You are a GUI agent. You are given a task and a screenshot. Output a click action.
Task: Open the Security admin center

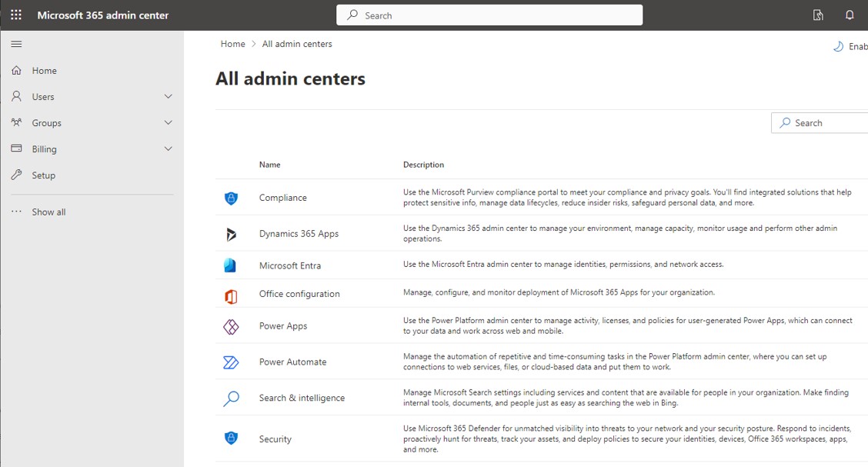coord(275,439)
